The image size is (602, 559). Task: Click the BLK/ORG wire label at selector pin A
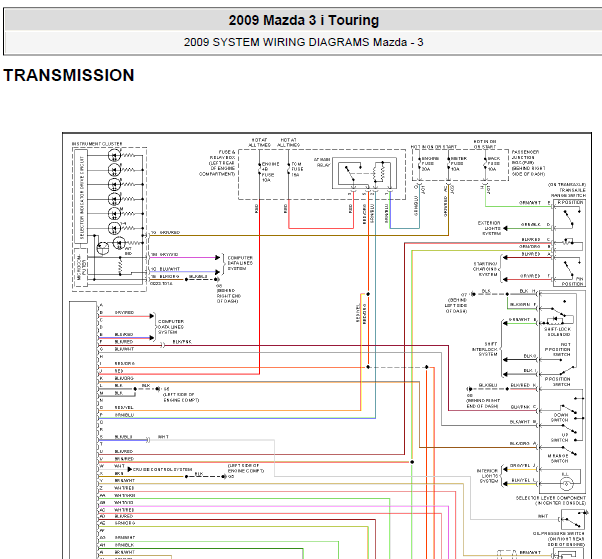(x=519, y=443)
